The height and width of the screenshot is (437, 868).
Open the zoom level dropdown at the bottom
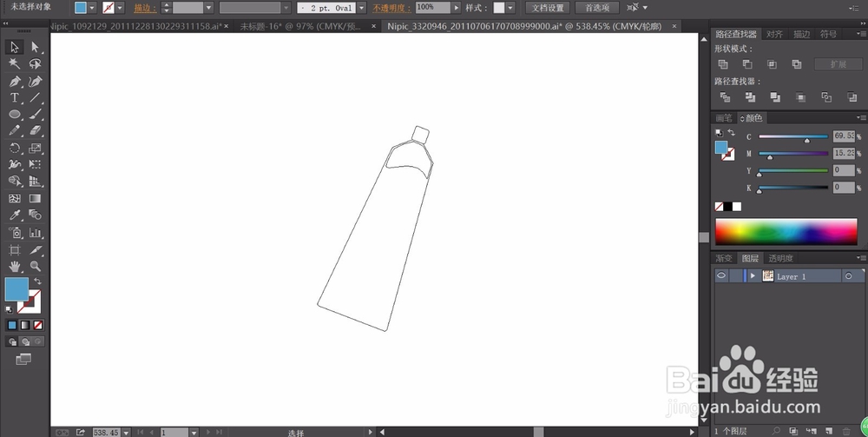point(126,432)
